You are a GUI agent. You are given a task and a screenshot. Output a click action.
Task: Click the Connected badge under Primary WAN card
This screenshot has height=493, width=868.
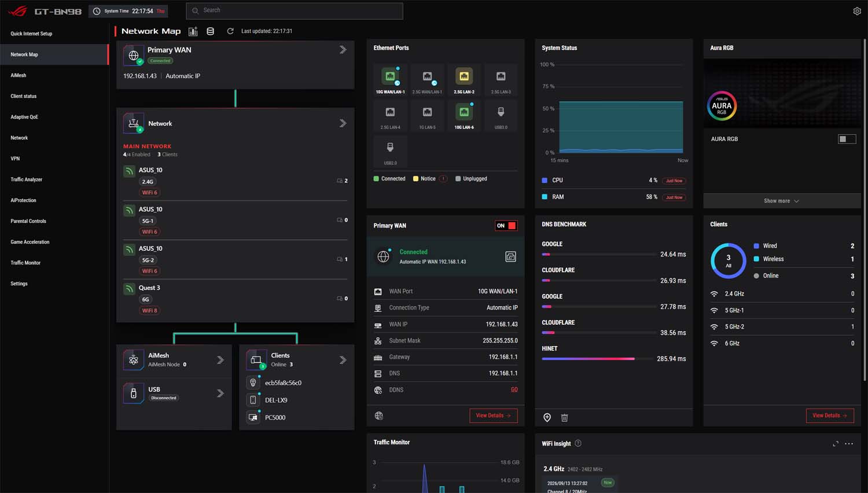pos(160,61)
